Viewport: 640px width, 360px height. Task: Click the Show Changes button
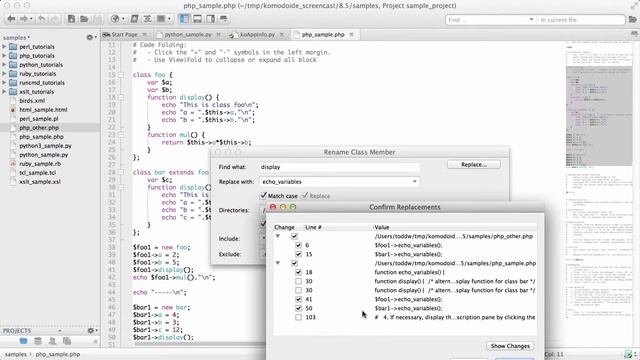(x=510, y=346)
